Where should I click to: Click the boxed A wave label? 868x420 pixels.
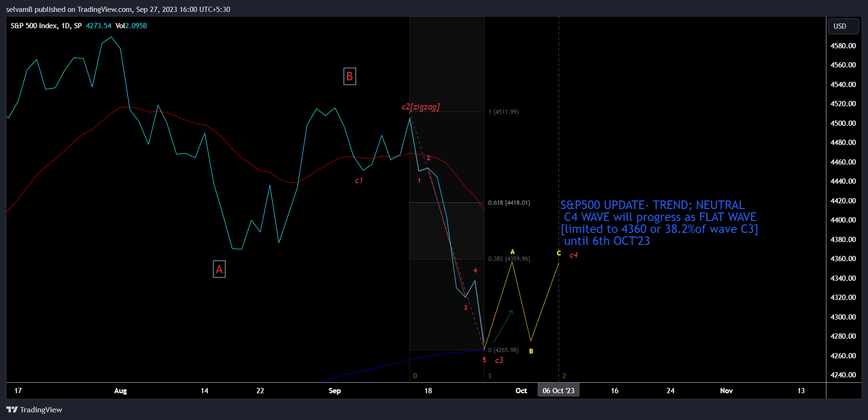pos(219,269)
